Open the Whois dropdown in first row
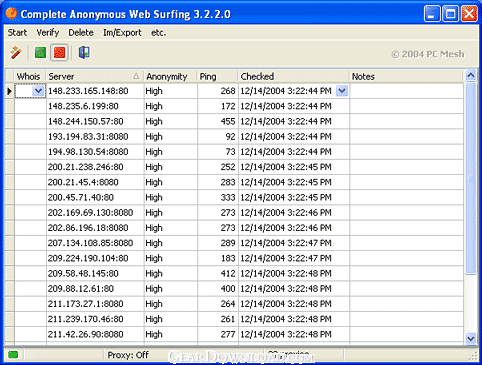Viewport: 482px width, 365px height. 38,91
